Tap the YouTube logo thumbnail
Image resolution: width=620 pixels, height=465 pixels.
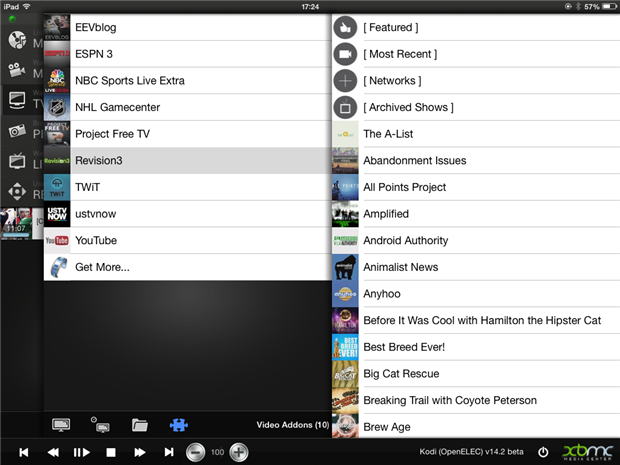pyautogui.click(x=57, y=240)
